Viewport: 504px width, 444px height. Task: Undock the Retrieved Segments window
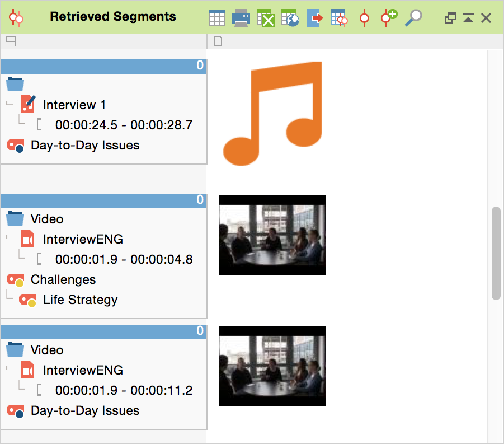450,18
